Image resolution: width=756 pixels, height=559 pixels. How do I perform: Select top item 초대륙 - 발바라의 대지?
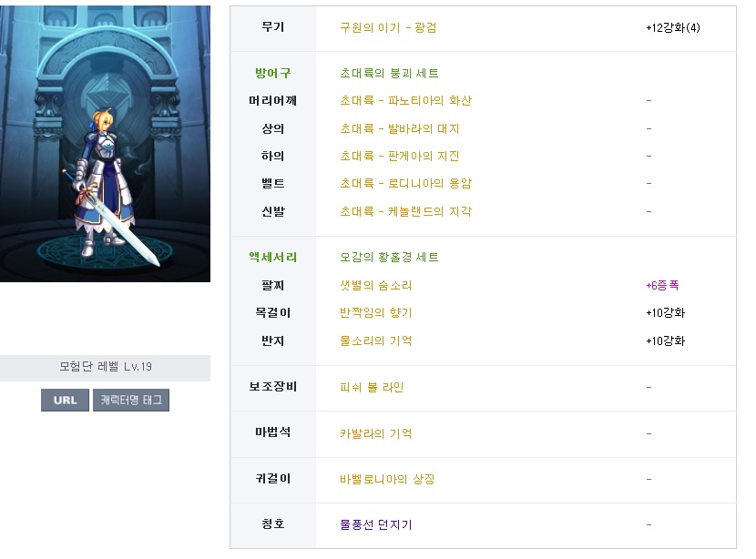(x=400, y=128)
